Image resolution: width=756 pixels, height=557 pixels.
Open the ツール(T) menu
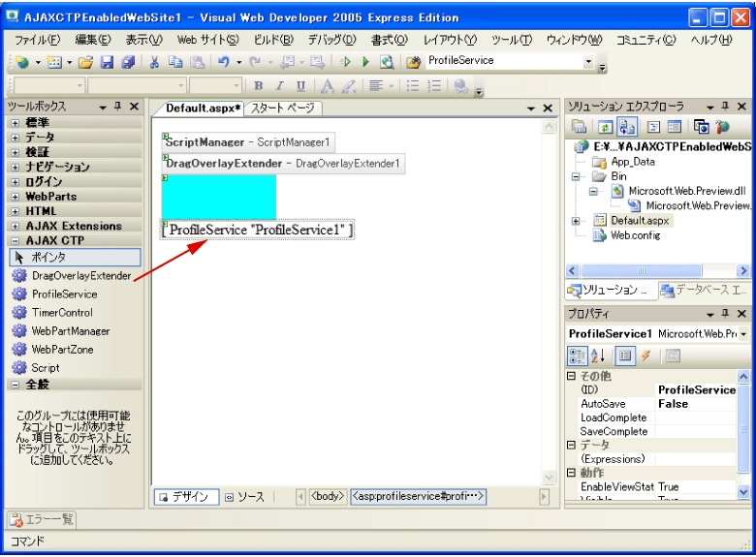pyautogui.click(x=512, y=40)
